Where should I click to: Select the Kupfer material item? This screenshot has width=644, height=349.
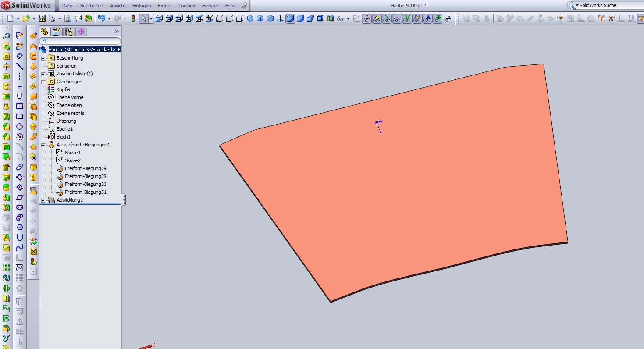click(x=64, y=89)
